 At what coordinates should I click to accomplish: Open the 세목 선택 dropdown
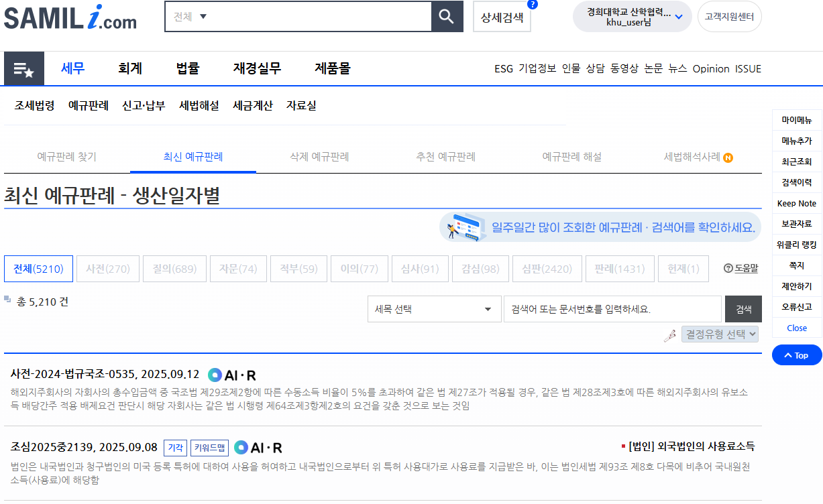tap(433, 309)
